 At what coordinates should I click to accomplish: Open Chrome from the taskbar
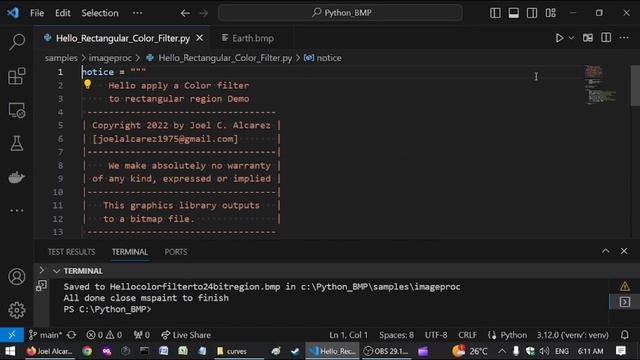pyautogui.click(x=87, y=351)
